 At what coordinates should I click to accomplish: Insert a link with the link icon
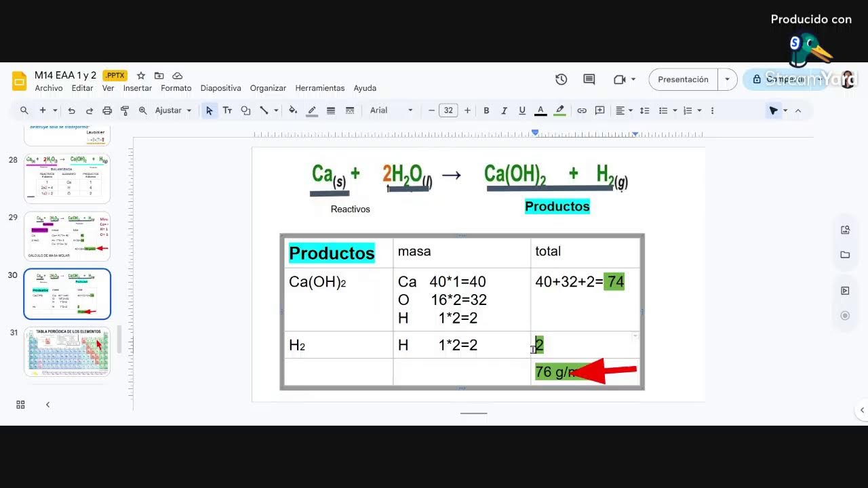tap(582, 110)
